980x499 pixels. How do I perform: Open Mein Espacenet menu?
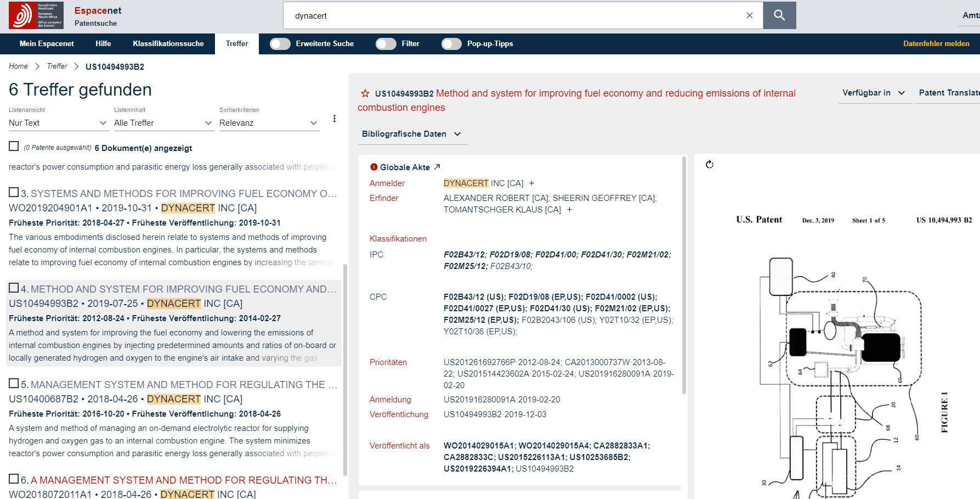[x=47, y=44]
